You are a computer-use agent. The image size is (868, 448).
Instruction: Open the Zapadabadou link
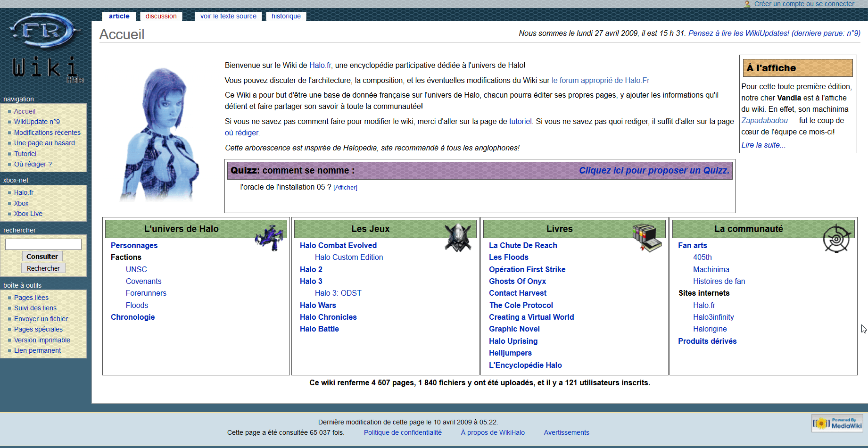(x=765, y=121)
